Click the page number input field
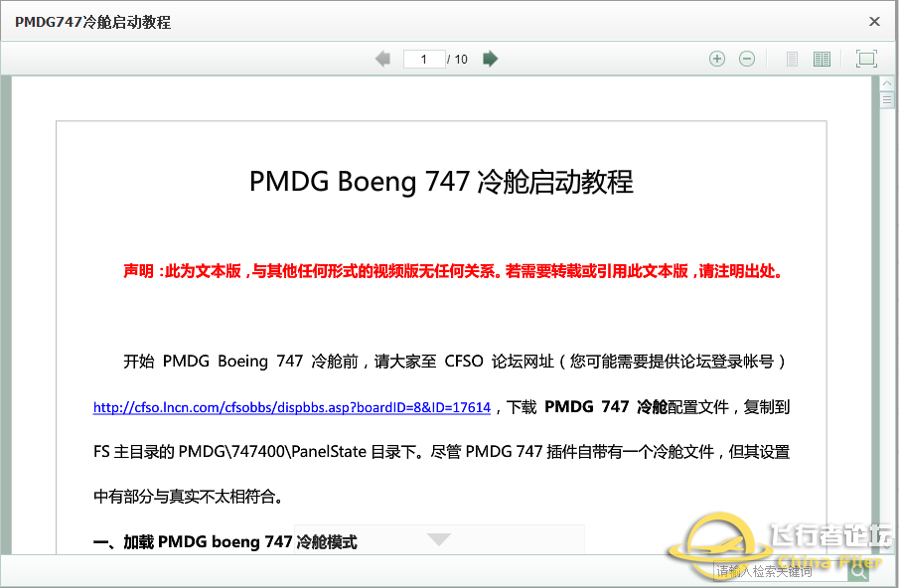899x588 pixels. (424, 59)
